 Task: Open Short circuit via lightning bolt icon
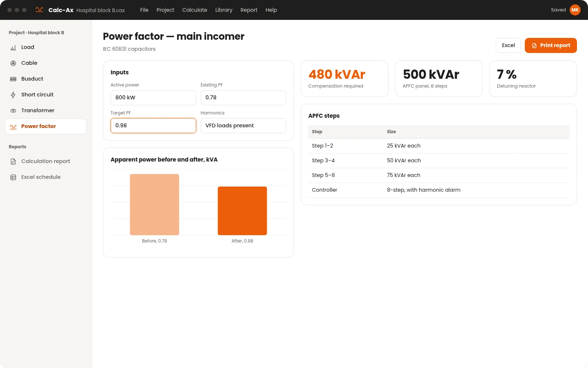(13, 95)
